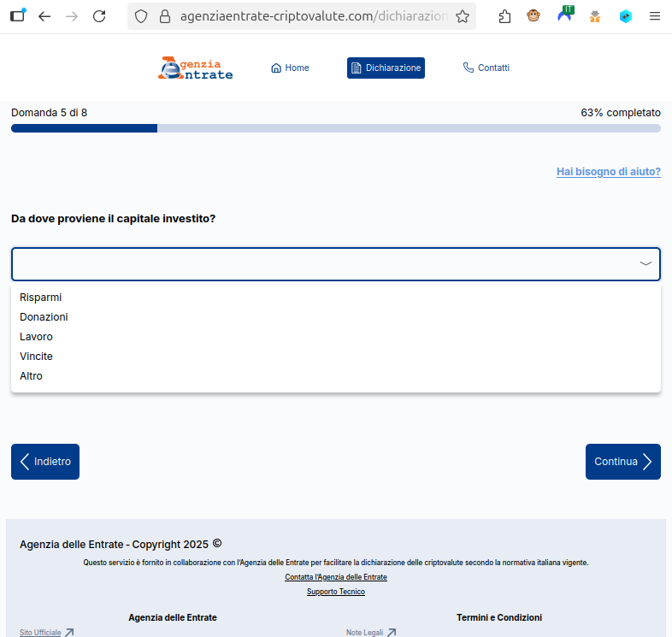Click the monkey extension icon in toolbar

click(x=533, y=16)
